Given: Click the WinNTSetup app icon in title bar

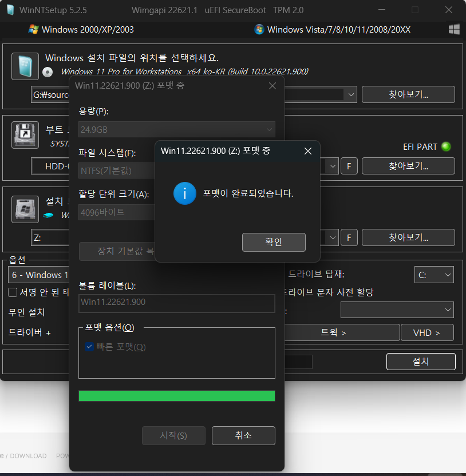Looking at the screenshot, I should point(10,10).
